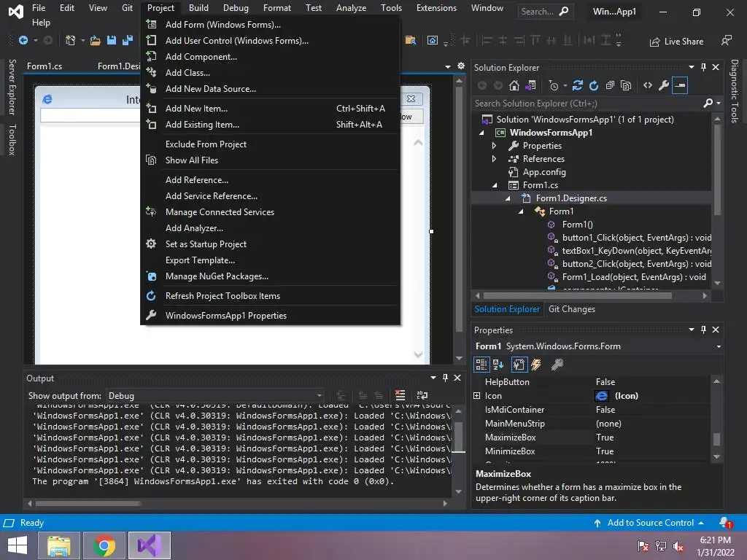Click the top Search box in title bar
The image size is (747, 560).
pos(545,12)
